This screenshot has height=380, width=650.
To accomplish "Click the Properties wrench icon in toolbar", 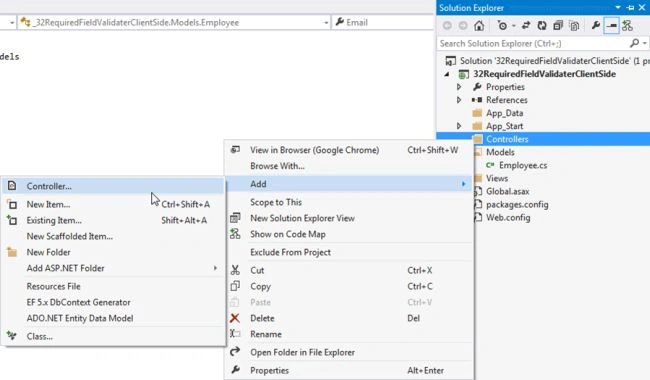I will coord(596,26).
